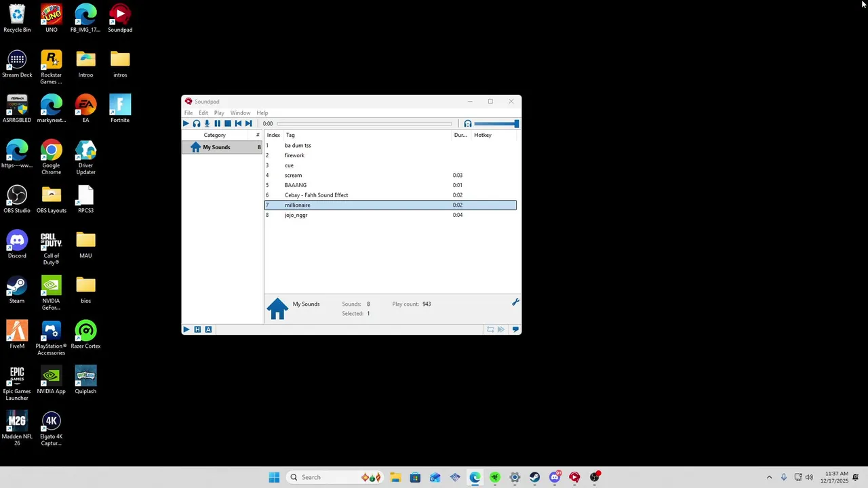
Task: Skip to next sound in Soundpad
Action: tap(248, 123)
